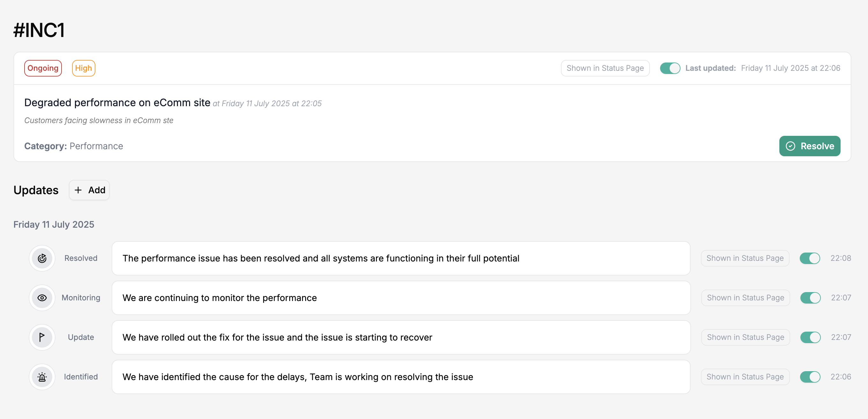
Task: Click the 22:06 timestamp on Identified row
Action: point(841,377)
